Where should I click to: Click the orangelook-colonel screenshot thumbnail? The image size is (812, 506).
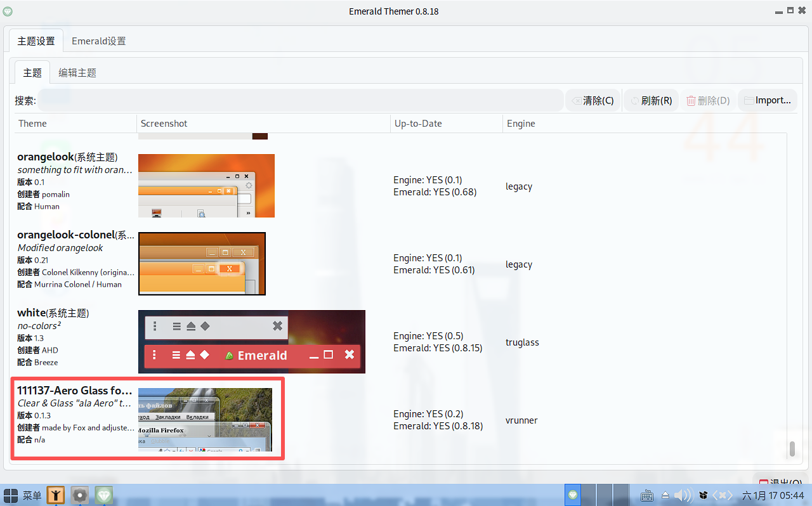pos(202,264)
